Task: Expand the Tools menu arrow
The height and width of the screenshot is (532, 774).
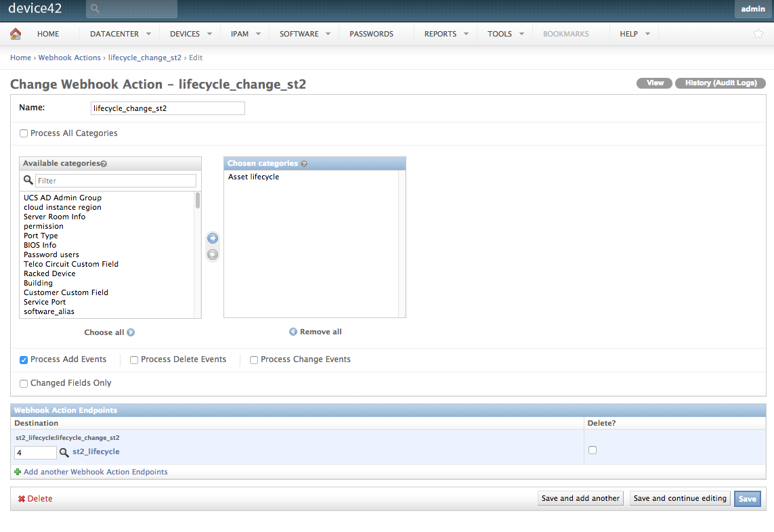Action: click(522, 34)
